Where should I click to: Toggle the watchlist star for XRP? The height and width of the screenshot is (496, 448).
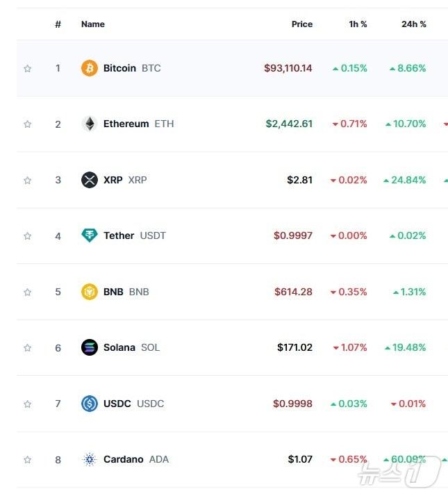pos(28,181)
